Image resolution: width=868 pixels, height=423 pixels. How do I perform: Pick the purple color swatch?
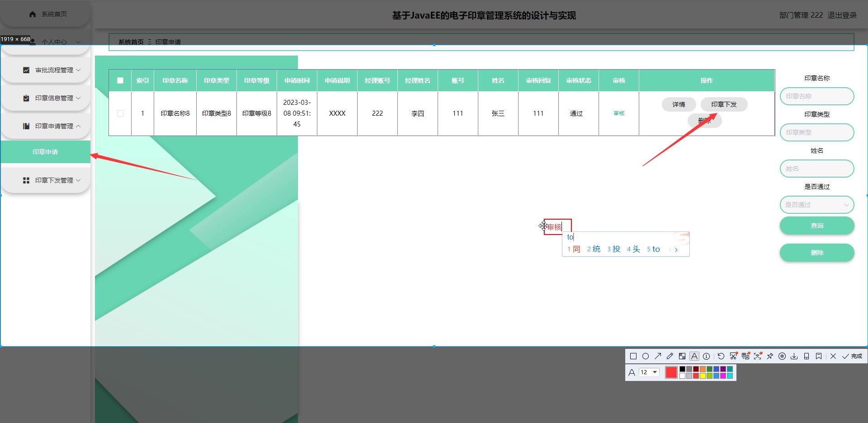(723, 369)
